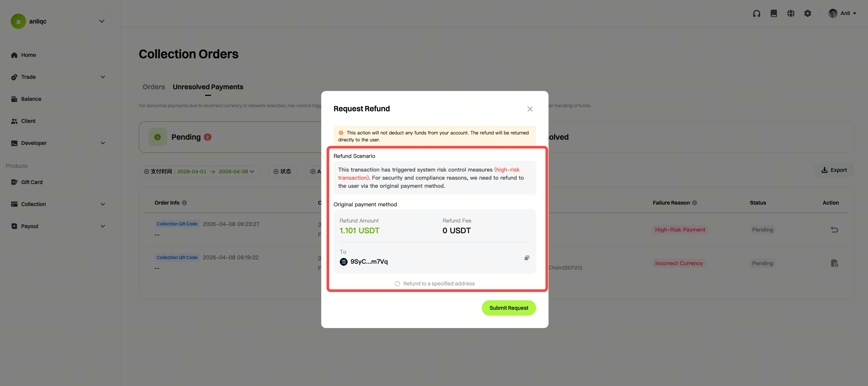Open the settings gear icon

coord(808,13)
